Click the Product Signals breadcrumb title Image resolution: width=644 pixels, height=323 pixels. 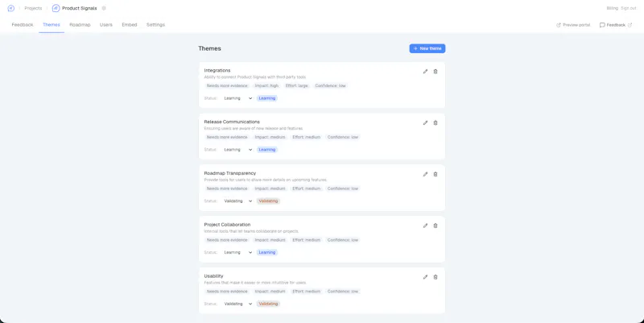click(80, 8)
